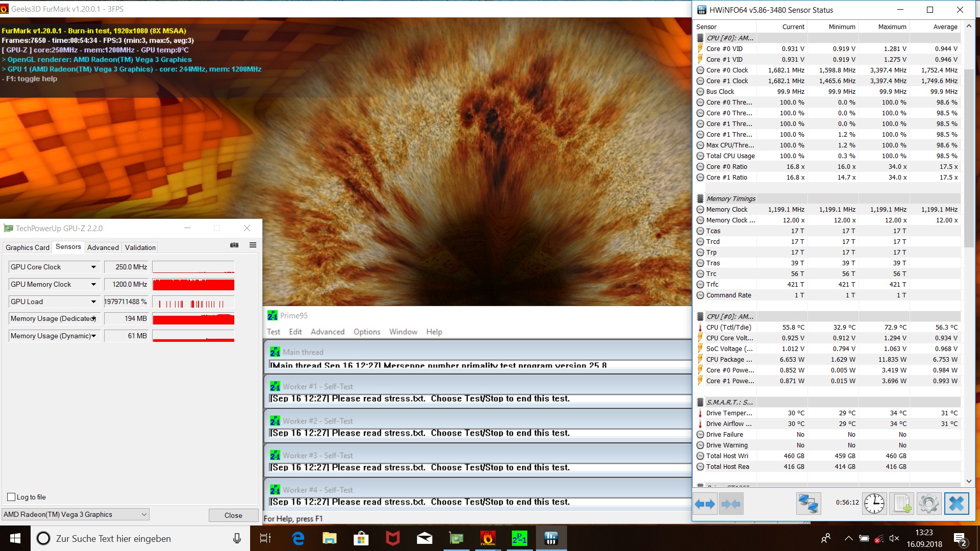Open the Advanced menu in Prime95
The image size is (980, 551).
pos(328,332)
